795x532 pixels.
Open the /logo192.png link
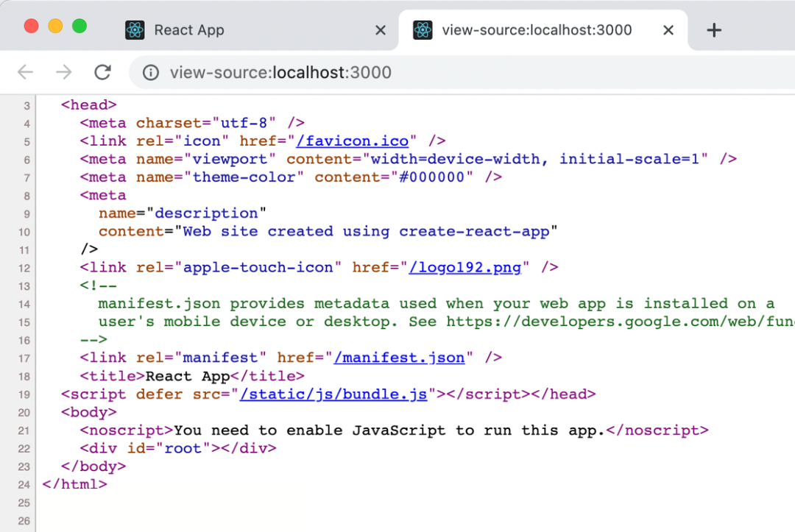464,267
